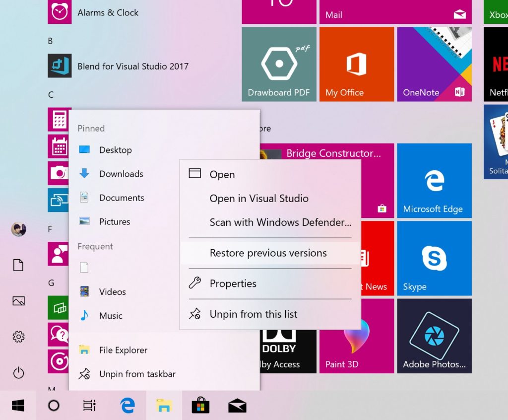Launch Microsoft Store from the taskbar
Screen dimensions: 508x420
tap(200, 406)
